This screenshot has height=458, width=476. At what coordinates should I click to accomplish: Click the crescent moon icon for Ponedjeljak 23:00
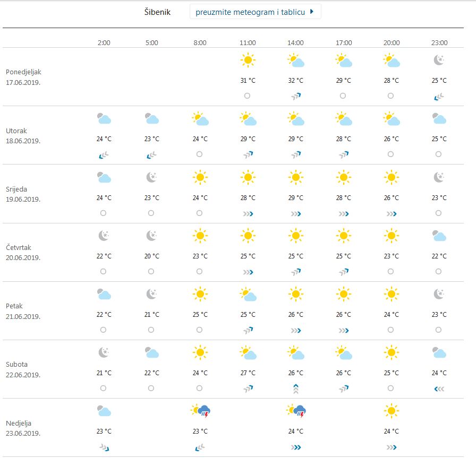tap(439, 60)
